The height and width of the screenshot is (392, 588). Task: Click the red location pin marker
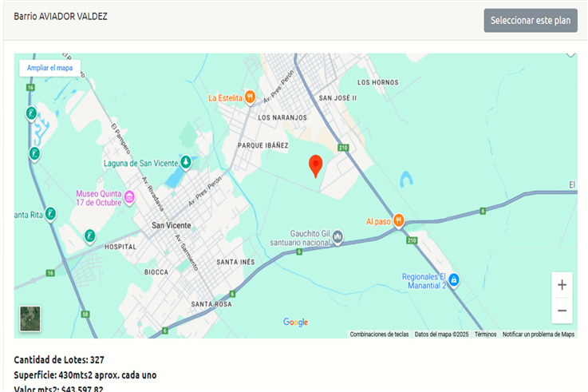pos(316,166)
